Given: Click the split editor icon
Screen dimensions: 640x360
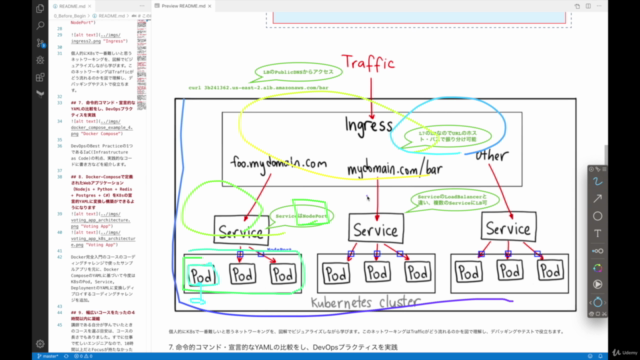Looking at the screenshot, I should [x=588, y=6].
